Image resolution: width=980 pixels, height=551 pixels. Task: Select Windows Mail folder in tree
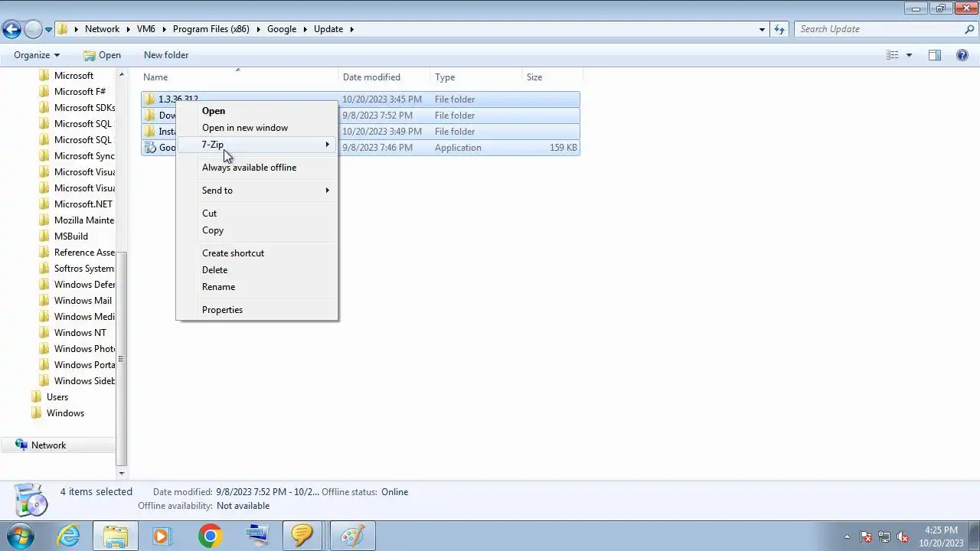[83, 301]
